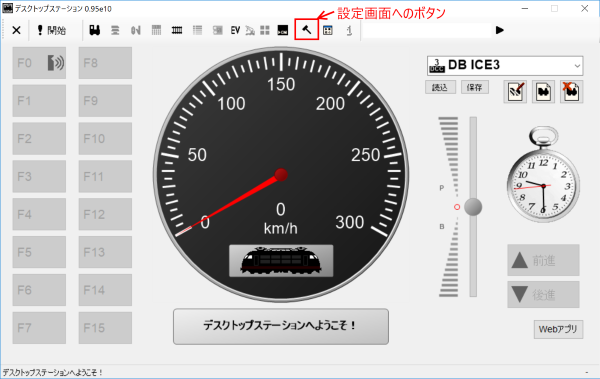Open the DB ICE3 locomotive dropdown
600x379 pixels.
pos(505,65)
